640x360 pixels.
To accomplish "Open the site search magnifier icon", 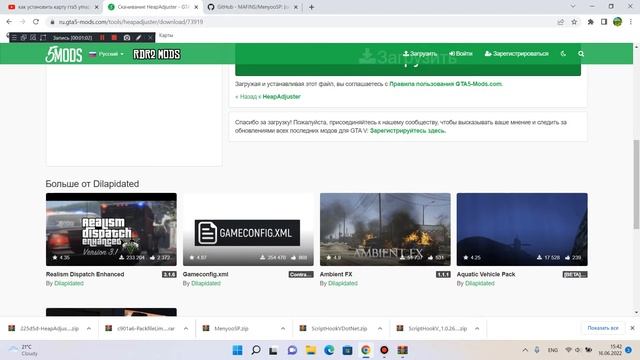I will pyautogui.click(x=581, y=53).
